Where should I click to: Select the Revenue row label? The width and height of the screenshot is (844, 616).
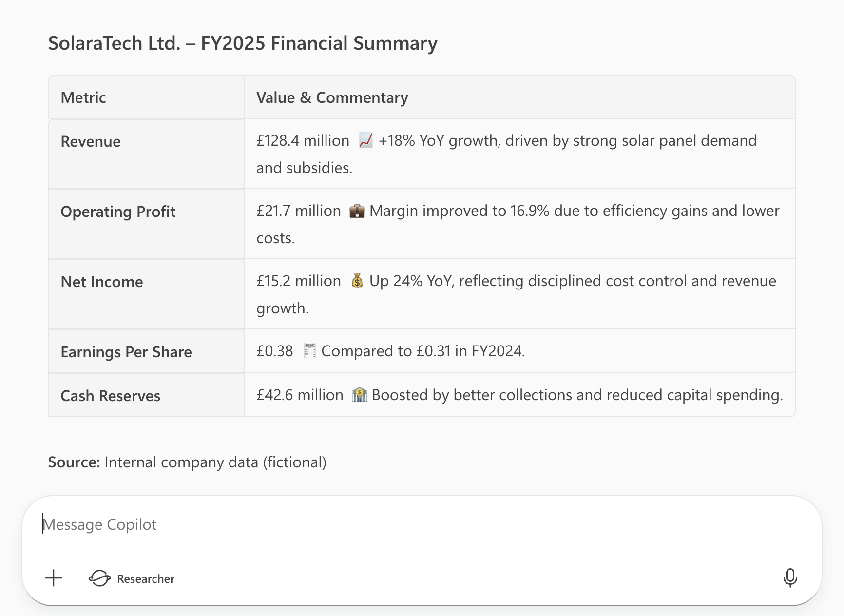point(91,141)
